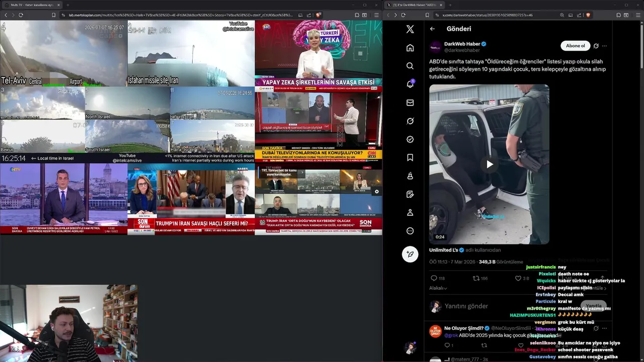644x362 pixels.
Task: Open Brave Shields in Multi TV window
Action: (x=318, y=15)
